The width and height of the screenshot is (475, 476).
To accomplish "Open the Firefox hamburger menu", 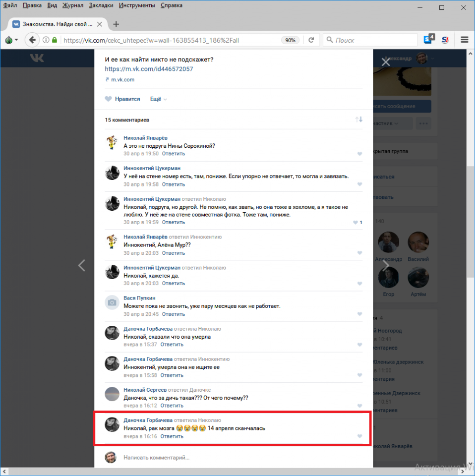I will tap(465, 40).
